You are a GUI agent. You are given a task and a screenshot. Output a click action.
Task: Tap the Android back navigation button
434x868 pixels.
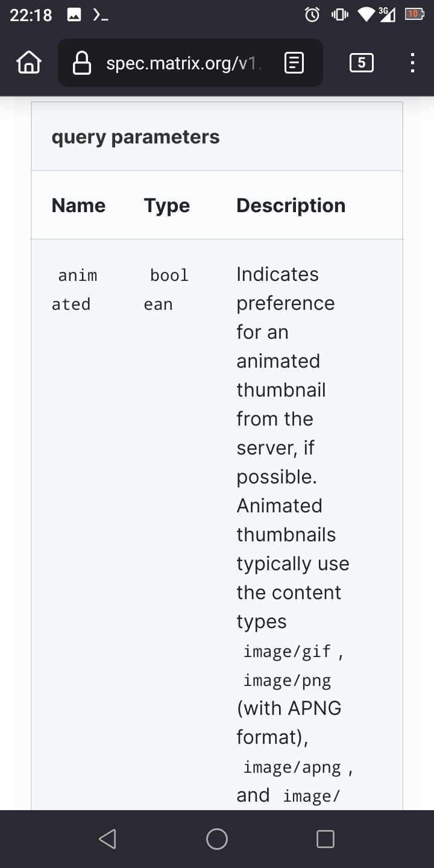click(x=107, y=839)
